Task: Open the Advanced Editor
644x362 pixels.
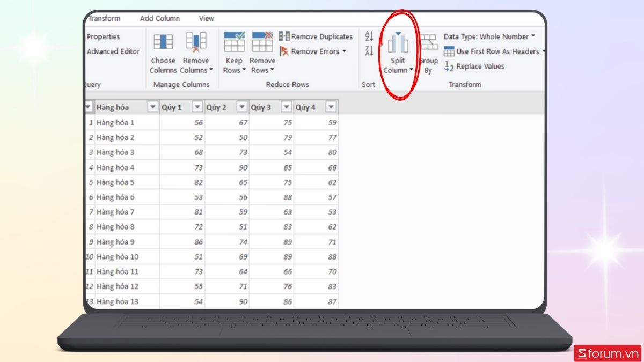Action: pyautogui.click(x=113, y=51)
